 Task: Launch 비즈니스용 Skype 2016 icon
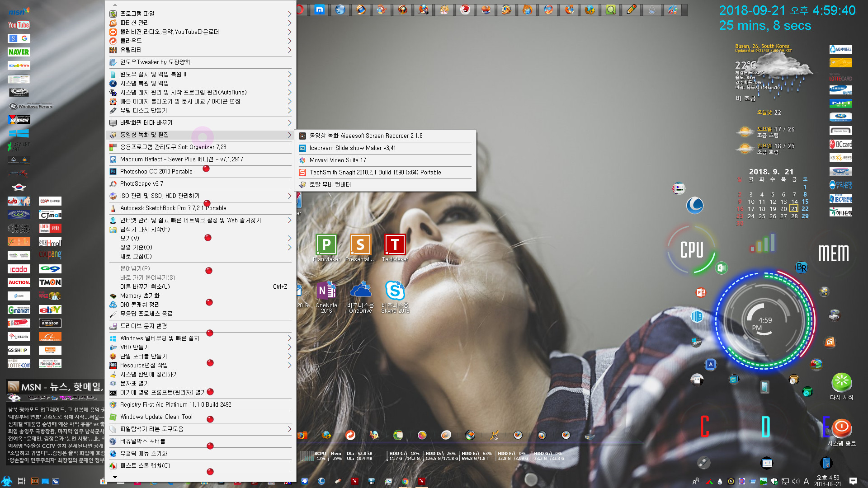(x=395, y=296)
